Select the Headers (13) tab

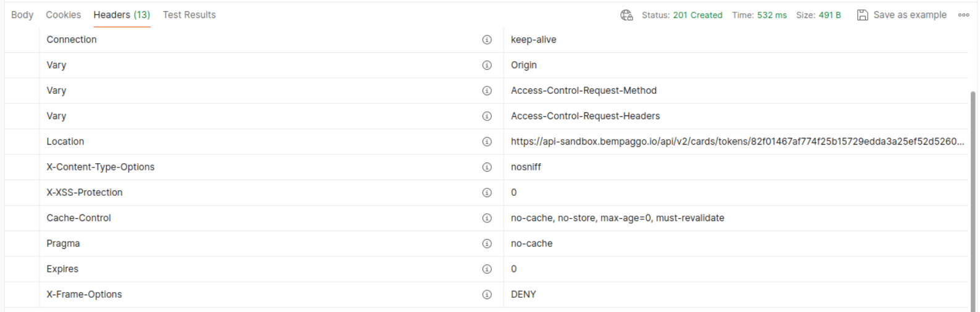tap(122, 15)
